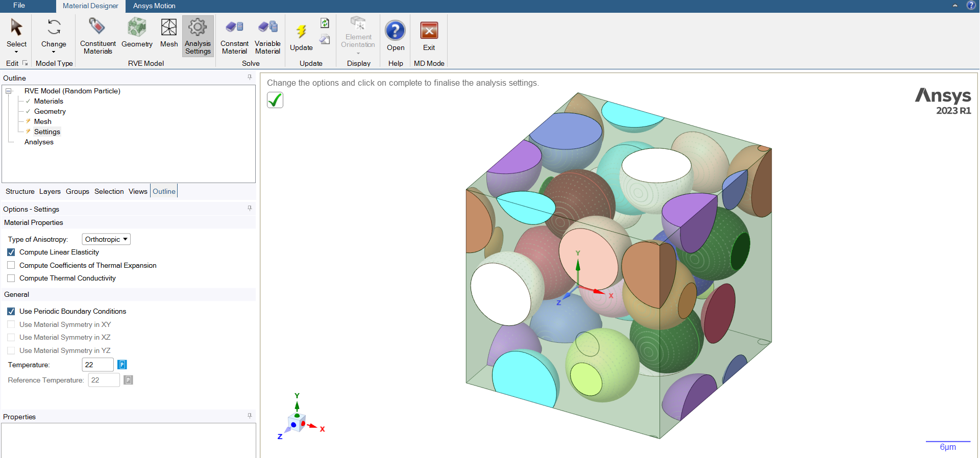This screenshot has height=458, width=980.
Task: Open Constituent Materials tool
Action: point(98,36)
